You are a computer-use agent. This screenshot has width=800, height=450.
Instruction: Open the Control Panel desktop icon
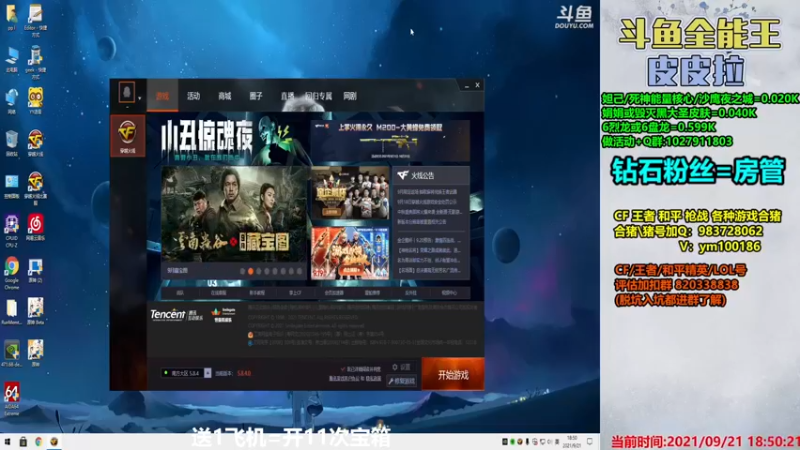coord(11,186)
